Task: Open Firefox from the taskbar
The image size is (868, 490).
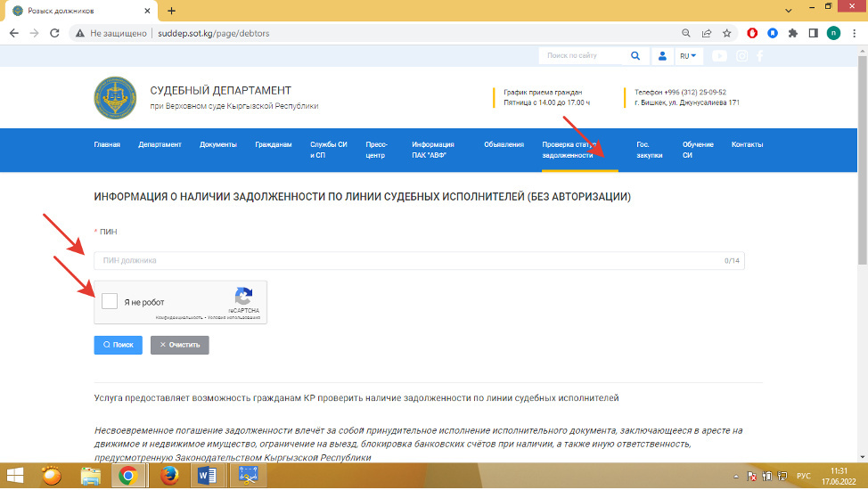Action: click(169, 476)
